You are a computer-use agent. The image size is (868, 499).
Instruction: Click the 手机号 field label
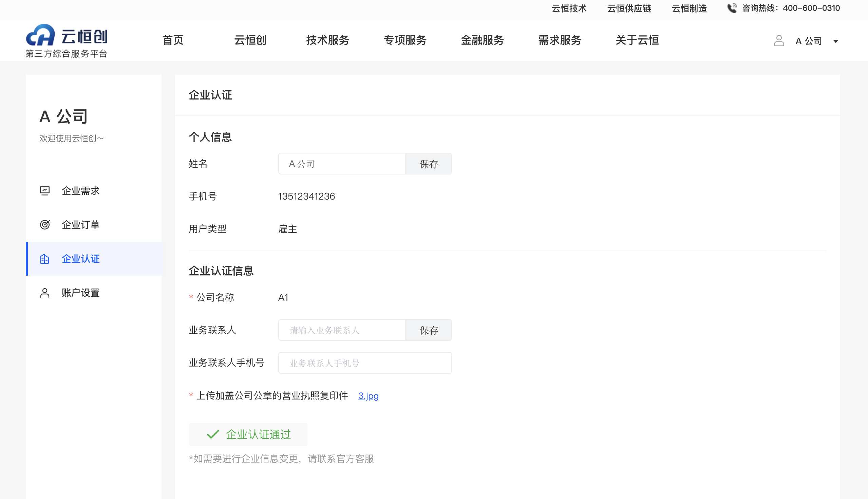coord(203,197)
